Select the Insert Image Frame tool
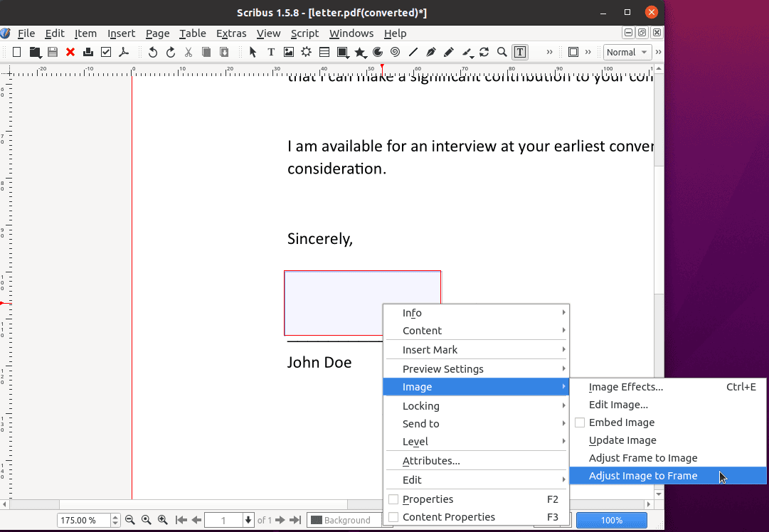769x532 pixels. [x=289, y=52]
